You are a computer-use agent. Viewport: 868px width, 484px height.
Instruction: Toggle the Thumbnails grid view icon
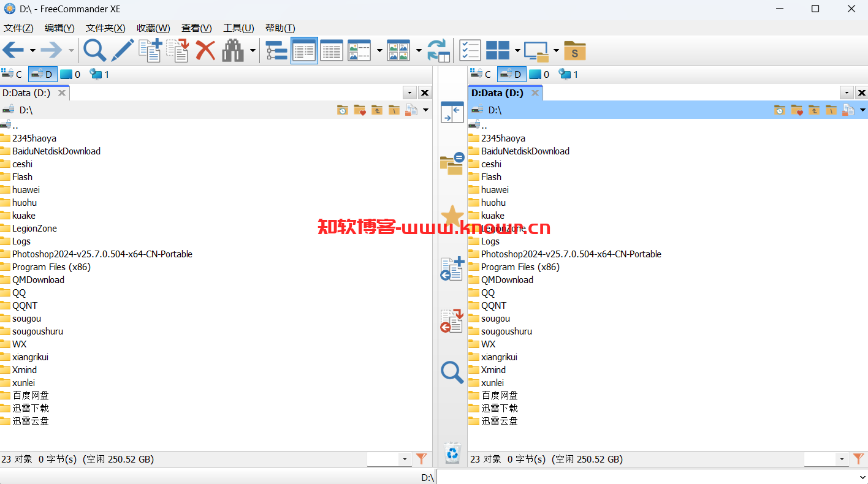click(398, 50)
